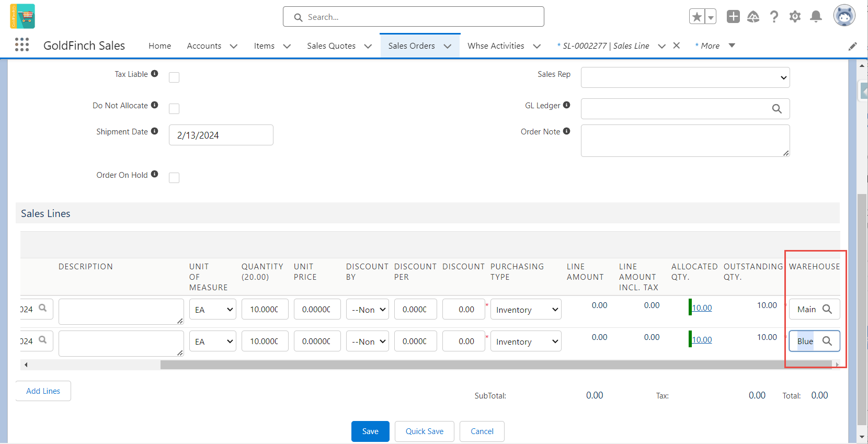Click the search magnifier in global search

tap(298, 17)
